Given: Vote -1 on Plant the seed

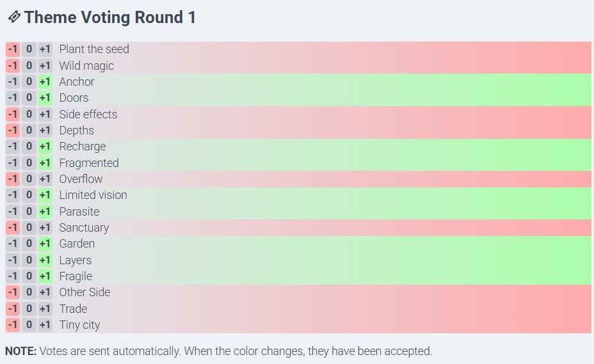Looking at the screenshot, I should (13, 49).
